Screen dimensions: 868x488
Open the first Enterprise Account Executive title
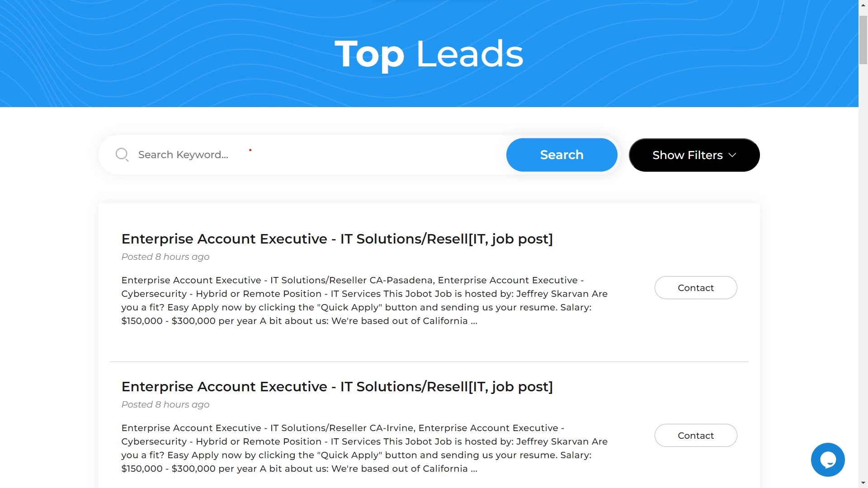[x=337, y=239]
